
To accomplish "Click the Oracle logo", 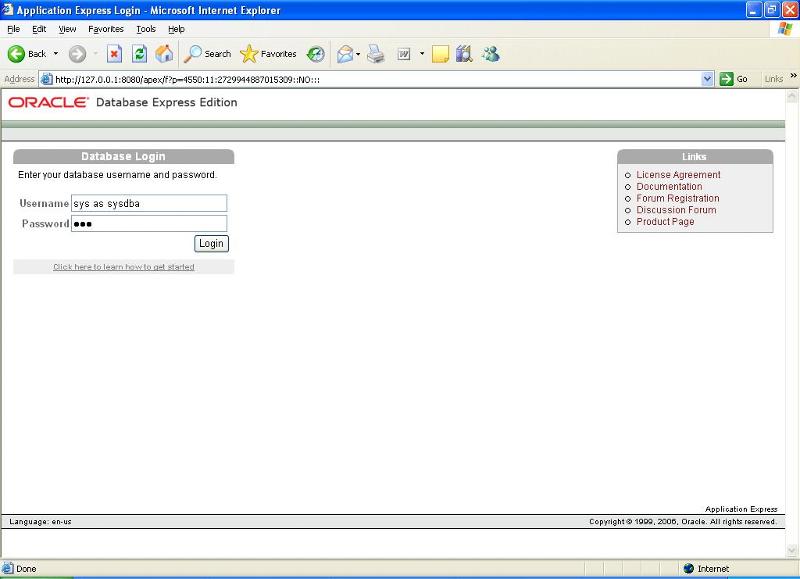I will (48, 102).
